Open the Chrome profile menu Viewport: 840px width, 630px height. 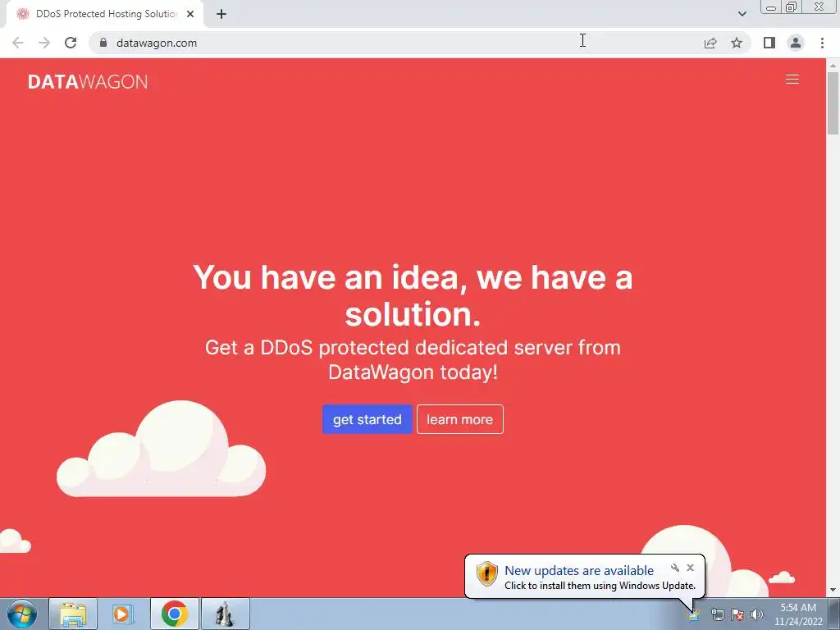[796, 43]
